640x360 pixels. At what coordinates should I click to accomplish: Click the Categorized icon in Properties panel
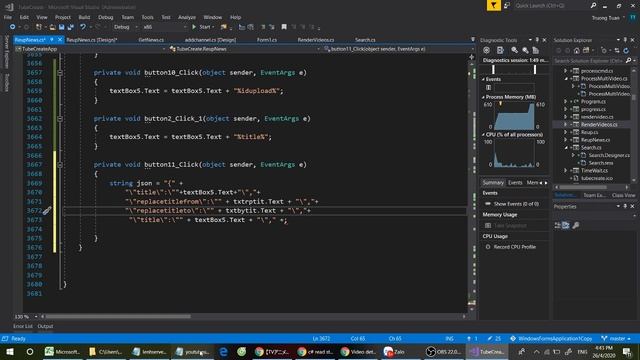click(558, 225)
